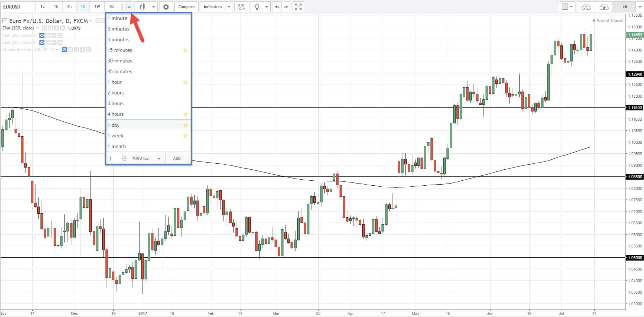The width and height of the screenshot is (644, 317).
Task: Toggle fullscreen mode icon
Action: coord(298,7)
